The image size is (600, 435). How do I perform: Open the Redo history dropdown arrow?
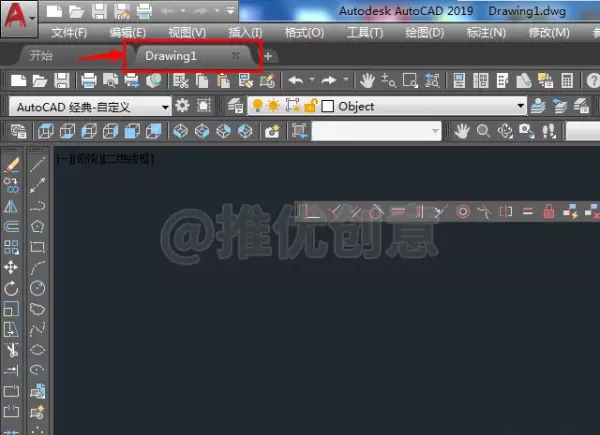[346, 80]
